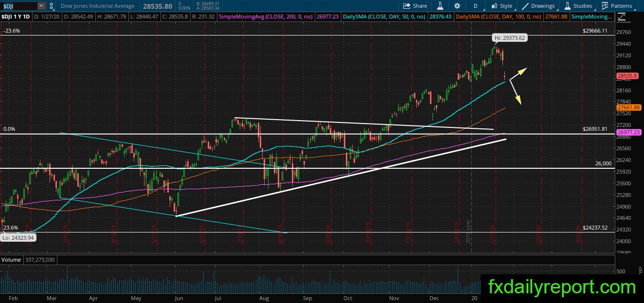The width and height of the screenshot is (644, 303).
Task: Click the volume value 337,273,030
Action: (40, 260)
